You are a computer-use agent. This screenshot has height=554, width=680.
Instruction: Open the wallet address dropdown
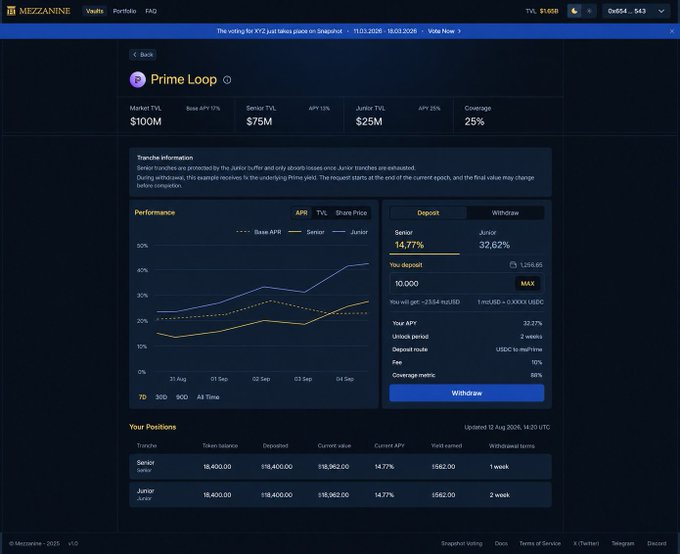636,11
